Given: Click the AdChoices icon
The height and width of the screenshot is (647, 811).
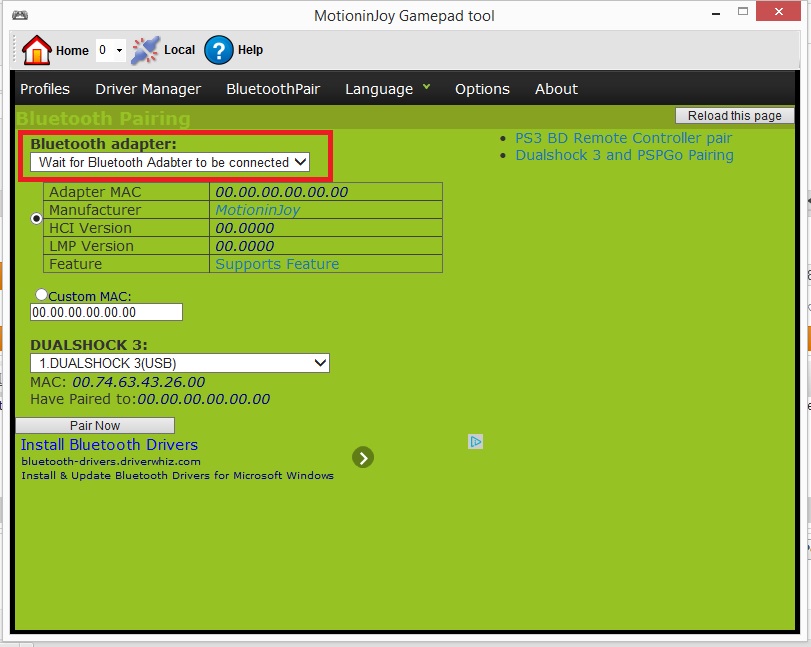Looking at the screenshot, I should tap(475, 442).
